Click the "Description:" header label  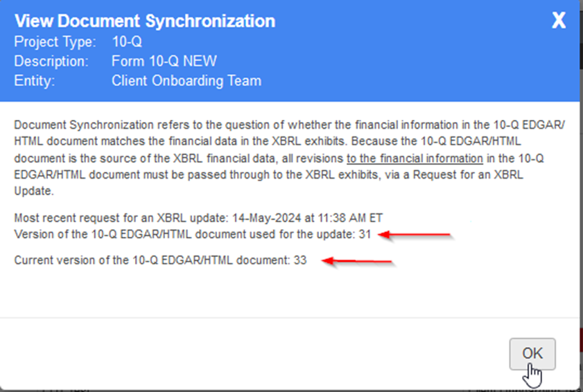click(x=51, y=62)
